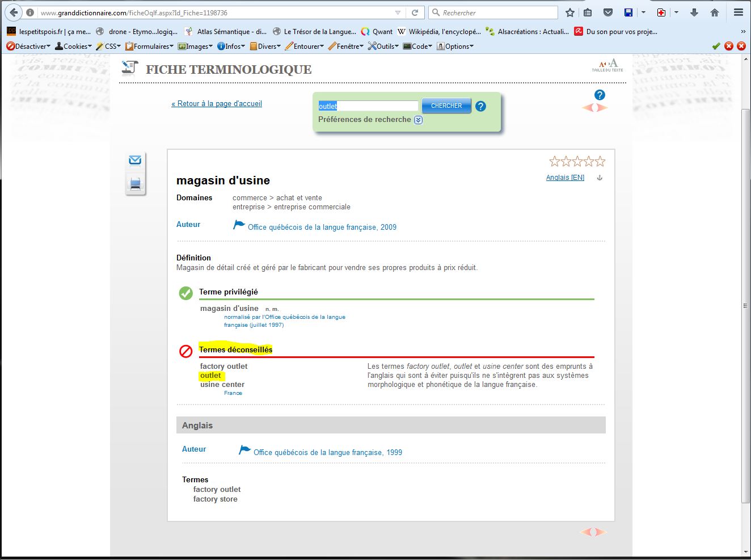Image resolution: width=751 pixels, height=560 pixels.
Task: Open help icon below text size control
Action: tap(600, 95)
